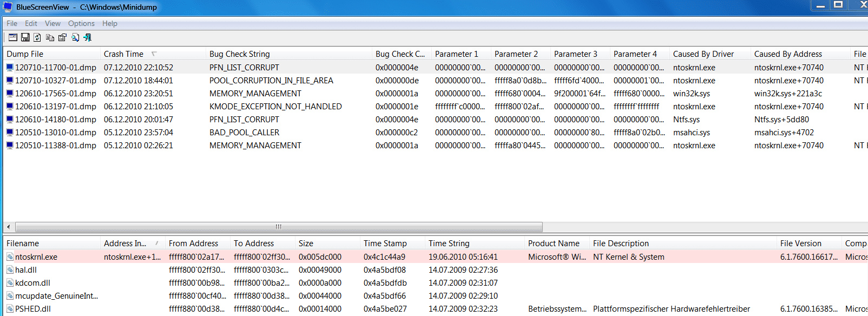This screenshot has width=868, height=316.
Task: Sort by Parameter 4 column header
Action: point(640,54)
